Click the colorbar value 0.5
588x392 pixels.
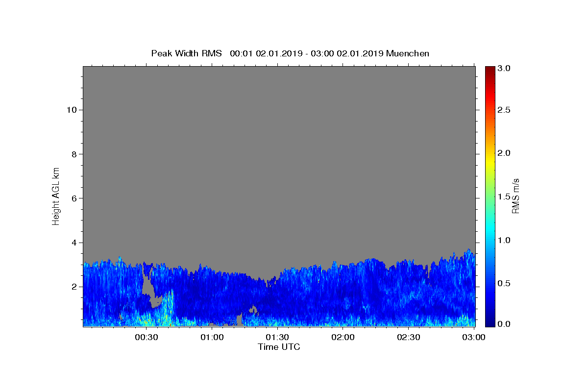pyautogui.click(x=504, y=283)
